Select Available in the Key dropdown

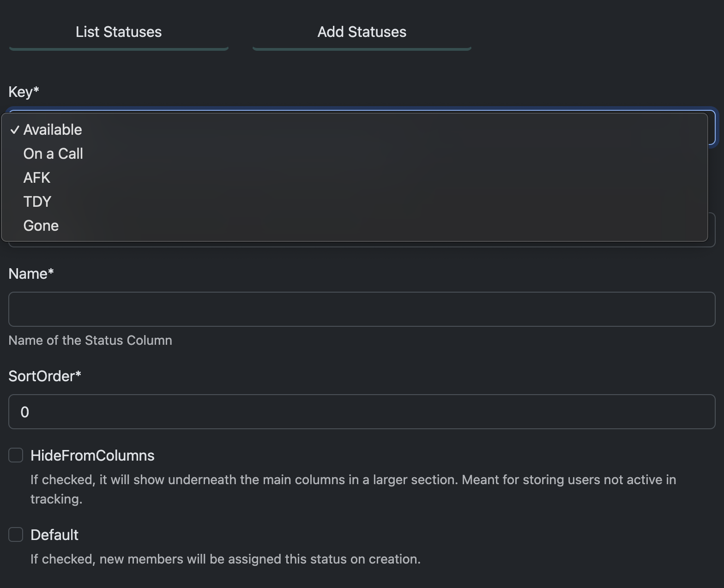53,130
